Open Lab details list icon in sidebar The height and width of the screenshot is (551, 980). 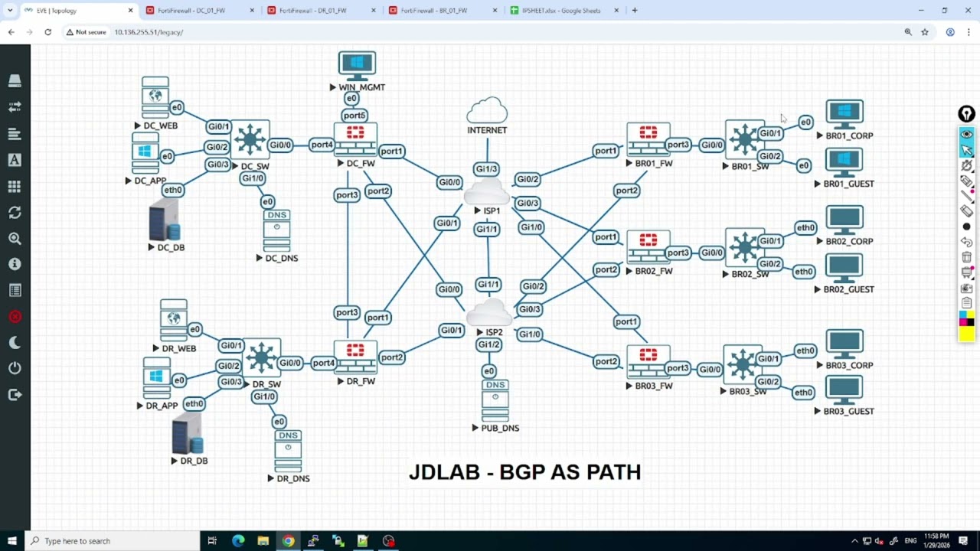(15, 290)
